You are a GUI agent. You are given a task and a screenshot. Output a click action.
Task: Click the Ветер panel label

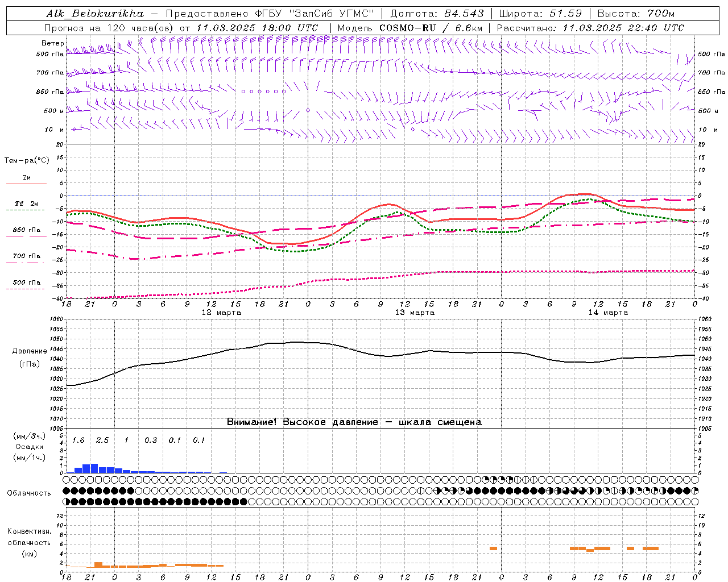[53, 43]
